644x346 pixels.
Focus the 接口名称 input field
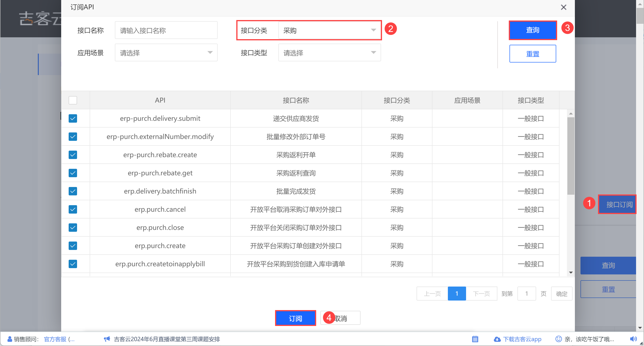[166, 31]
